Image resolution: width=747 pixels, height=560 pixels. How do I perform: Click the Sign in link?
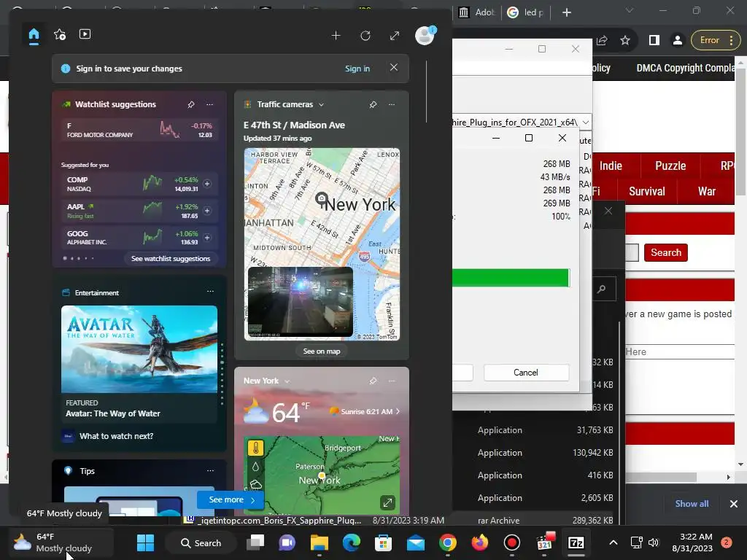coord(357,69)
